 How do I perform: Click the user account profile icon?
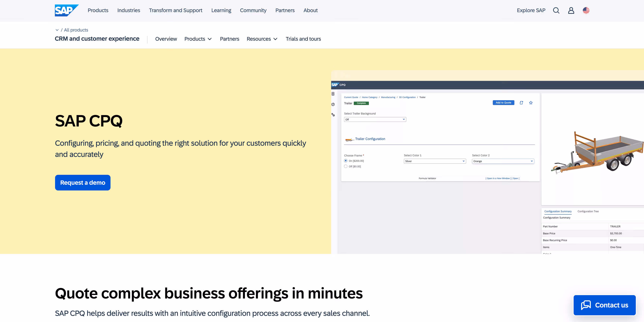pos(571,10)
